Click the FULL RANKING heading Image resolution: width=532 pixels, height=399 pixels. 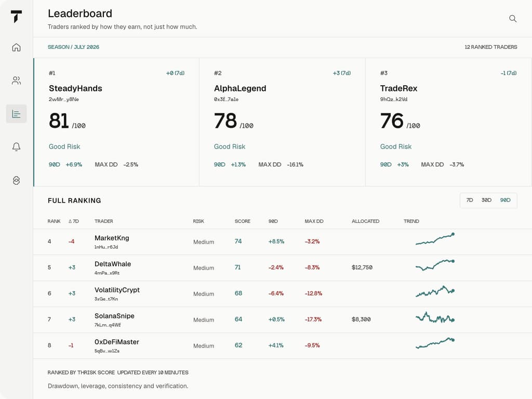(x=74, y=201)
